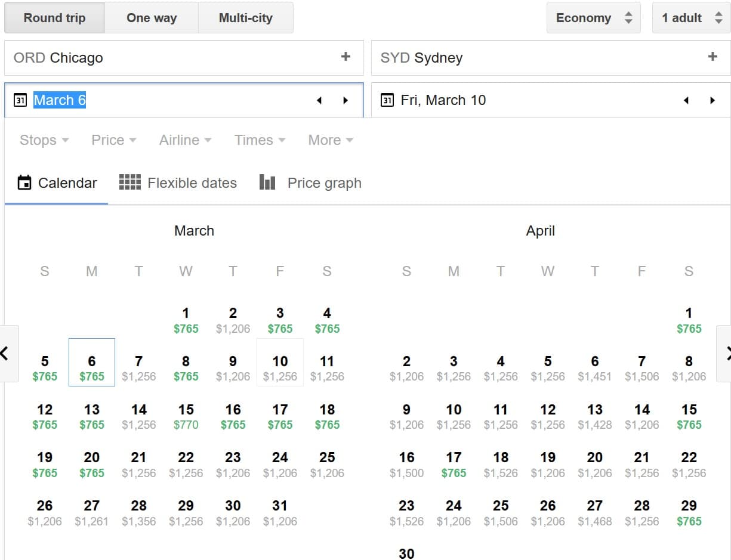Click departure date calendar icon
The height and width of the screenshot is (560, 731).
coord(20,100)
